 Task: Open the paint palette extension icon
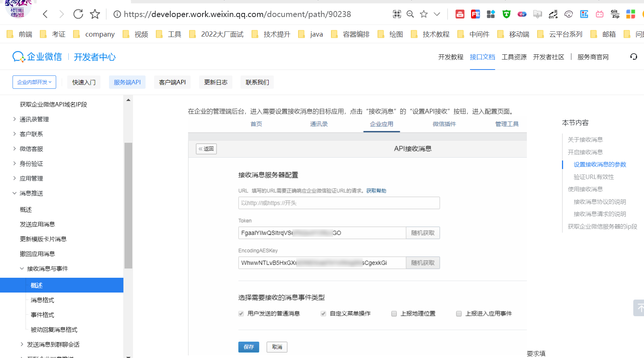tap(569, 14)
